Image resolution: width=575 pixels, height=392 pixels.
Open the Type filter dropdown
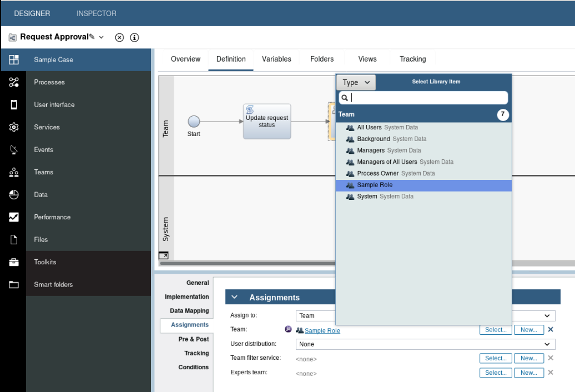tap(356, 83)
